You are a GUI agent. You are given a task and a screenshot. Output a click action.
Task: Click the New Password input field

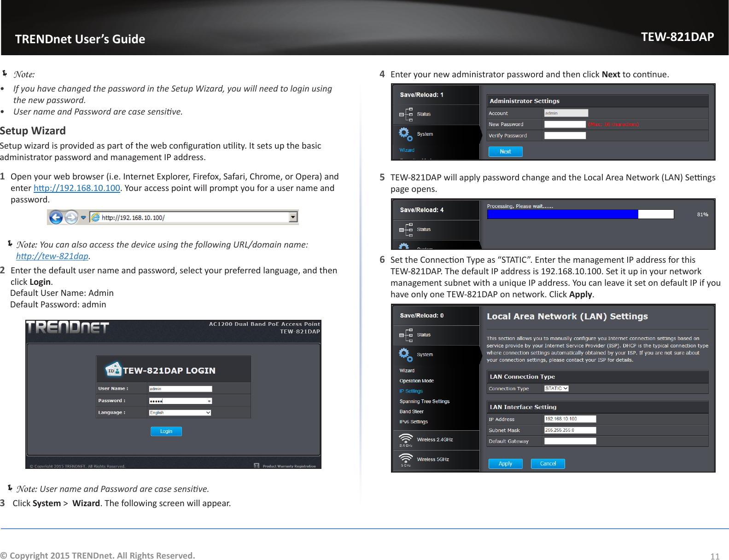565,124
